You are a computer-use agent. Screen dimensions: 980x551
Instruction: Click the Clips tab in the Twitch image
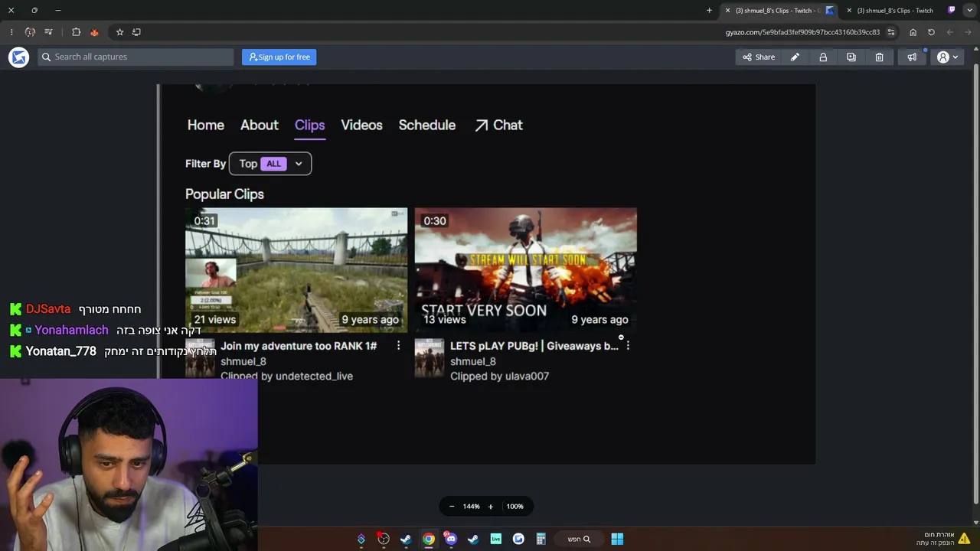point(310,126)
